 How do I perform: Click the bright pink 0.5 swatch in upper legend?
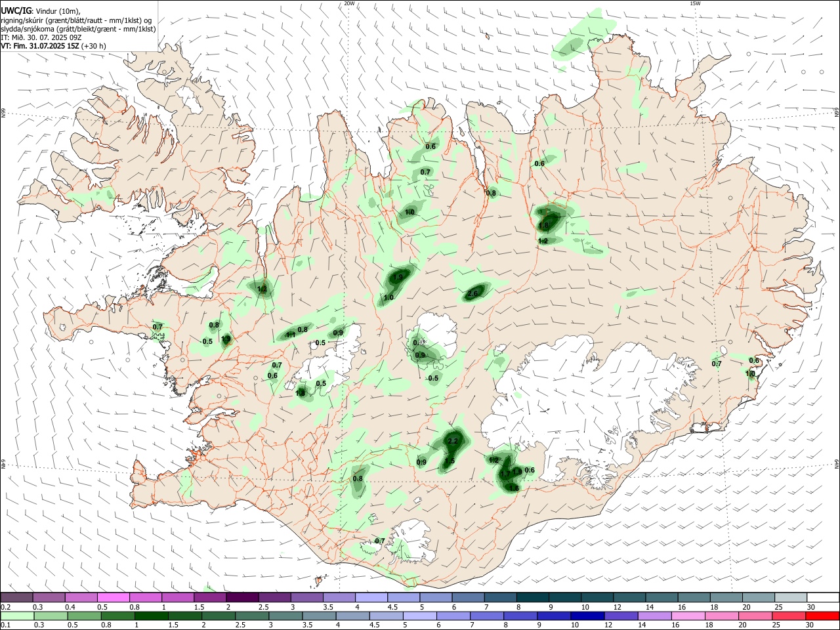(113, 597)
